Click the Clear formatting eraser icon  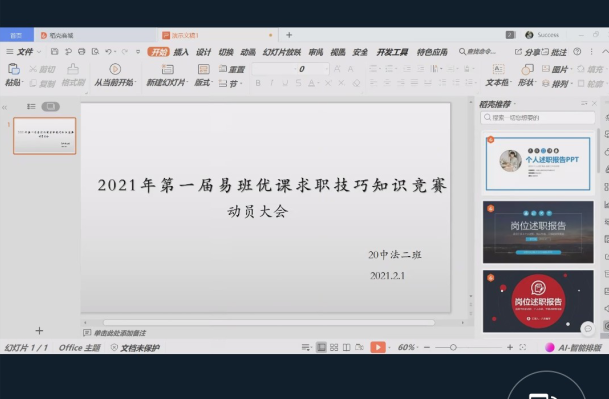click(356, 83)
